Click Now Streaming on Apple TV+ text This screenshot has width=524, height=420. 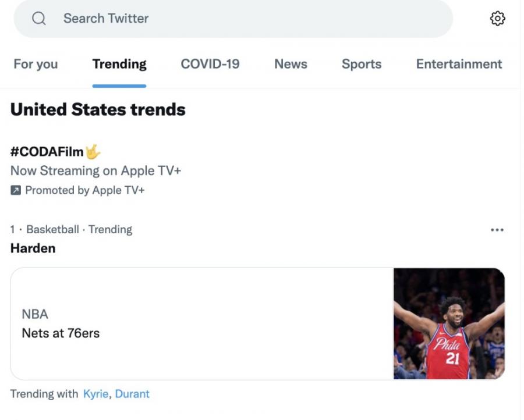(96, 171)
